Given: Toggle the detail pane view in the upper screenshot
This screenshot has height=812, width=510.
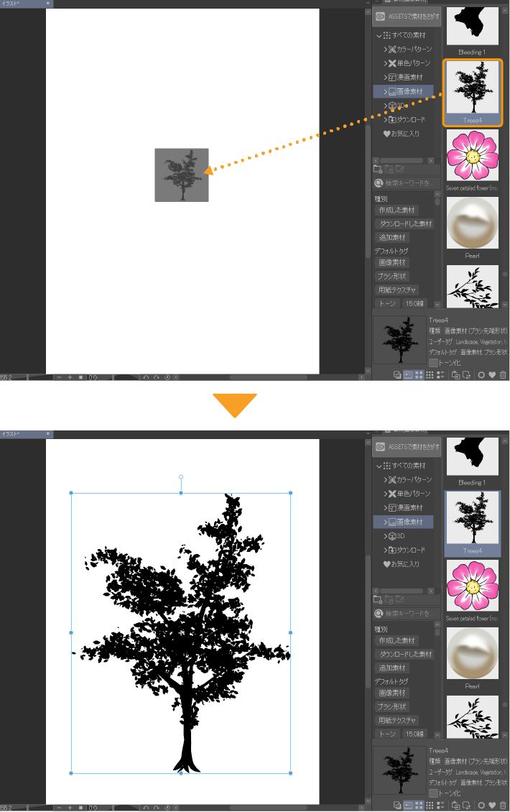Looking at the screenshot, I should 408,375.
